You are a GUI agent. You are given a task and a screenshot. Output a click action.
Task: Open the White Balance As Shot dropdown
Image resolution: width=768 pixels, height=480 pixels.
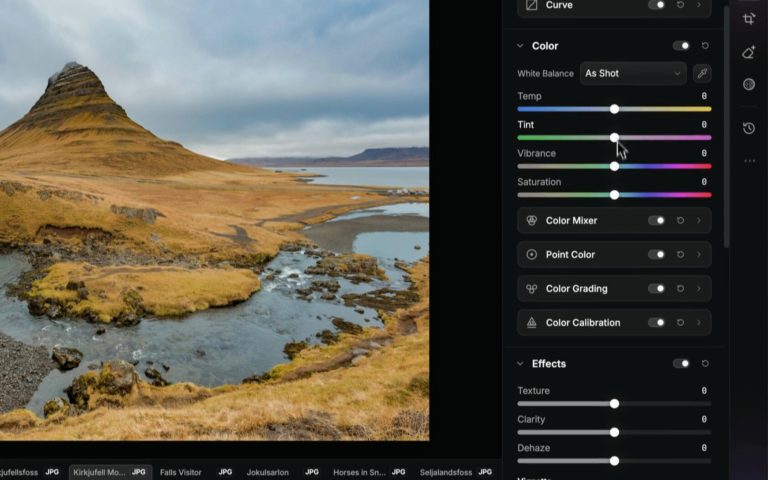(633, 73)
